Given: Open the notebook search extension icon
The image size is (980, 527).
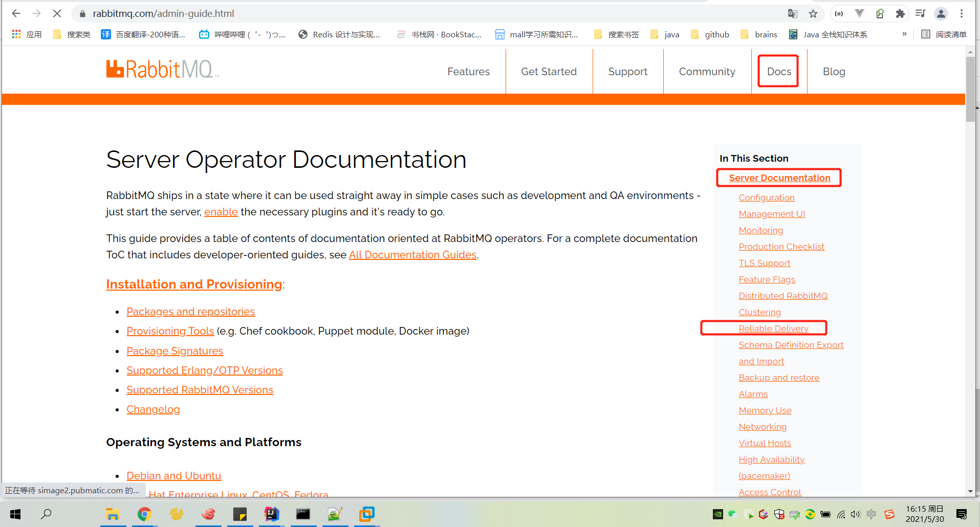Looking at the screenshot, I should point(880,14).
